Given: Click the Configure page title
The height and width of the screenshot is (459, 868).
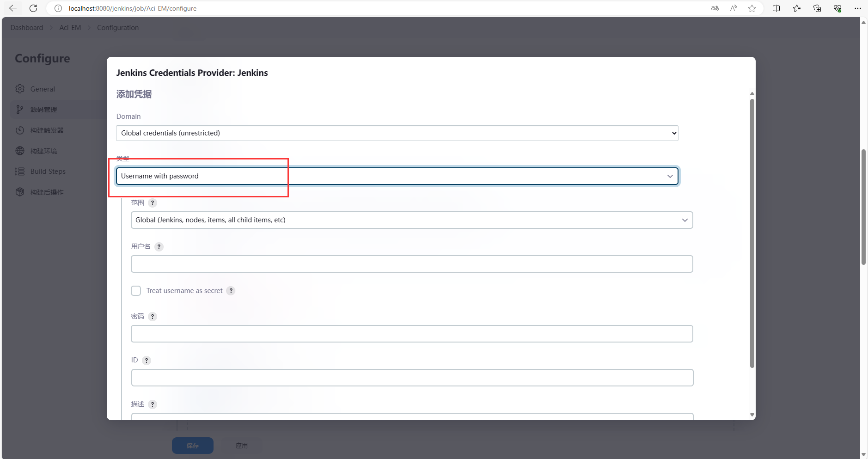Looking at the screenshot, I should coord(43,59).
